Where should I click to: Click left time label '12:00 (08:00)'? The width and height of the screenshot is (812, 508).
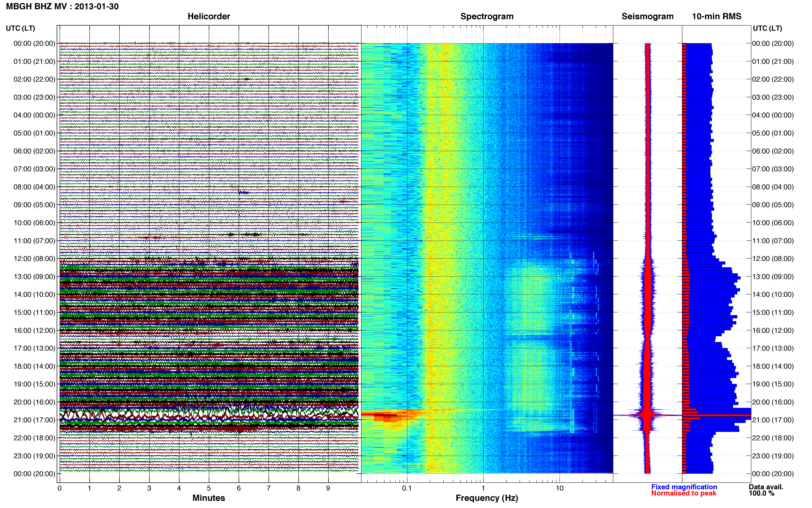tap(34, 258)
